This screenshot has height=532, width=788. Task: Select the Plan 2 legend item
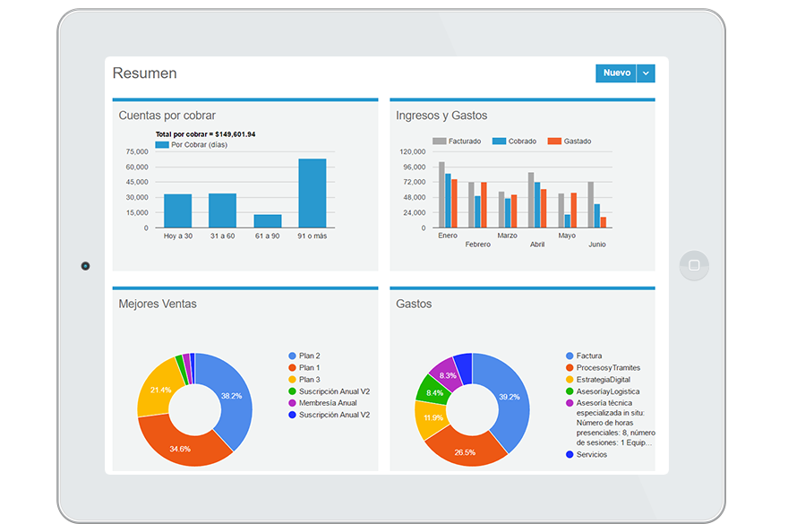309,356
